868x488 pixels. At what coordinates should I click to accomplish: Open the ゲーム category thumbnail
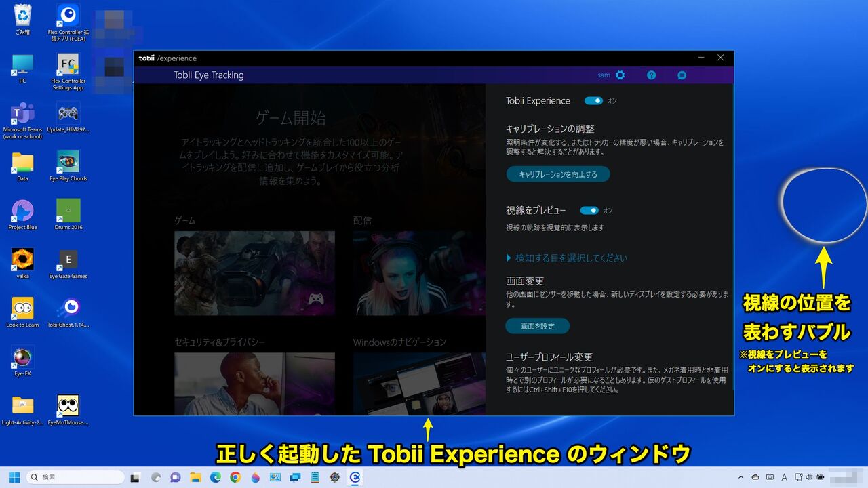pos(254,273)
